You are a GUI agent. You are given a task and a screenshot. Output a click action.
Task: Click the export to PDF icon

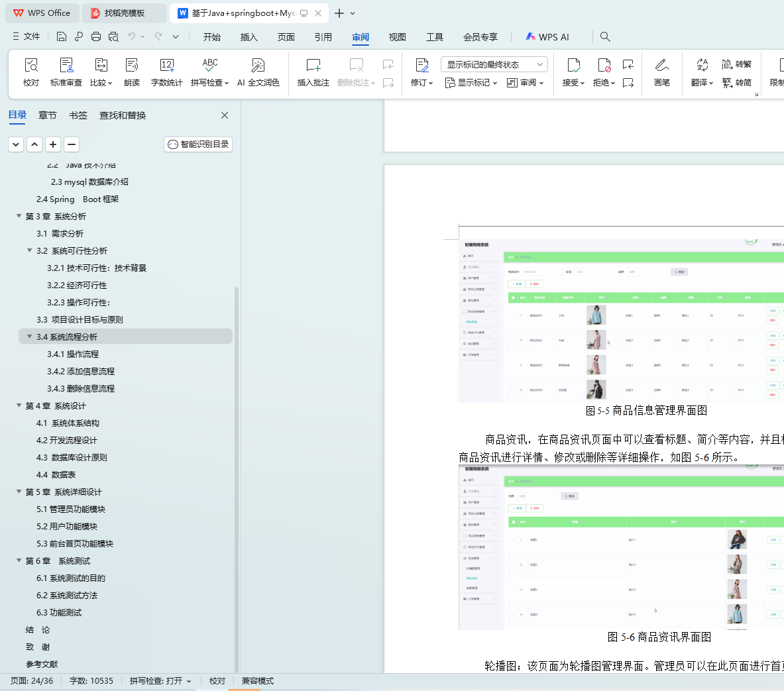78,36
